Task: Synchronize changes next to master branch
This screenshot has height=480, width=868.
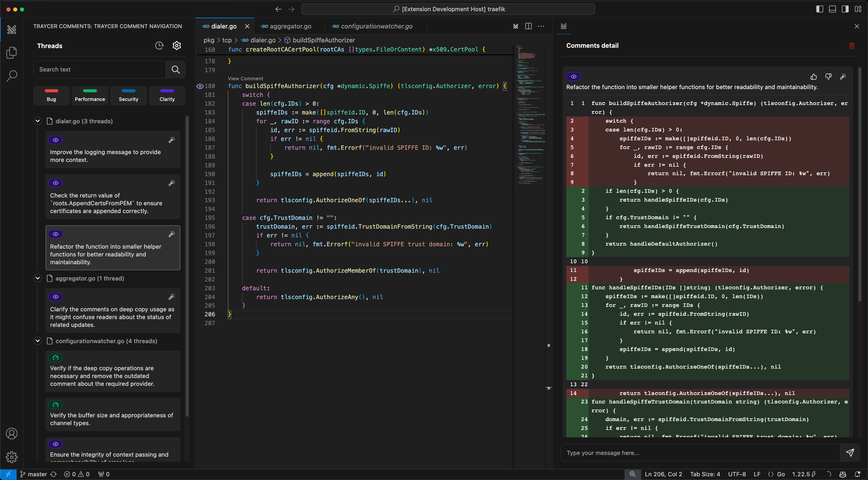Action: [54, 474]
